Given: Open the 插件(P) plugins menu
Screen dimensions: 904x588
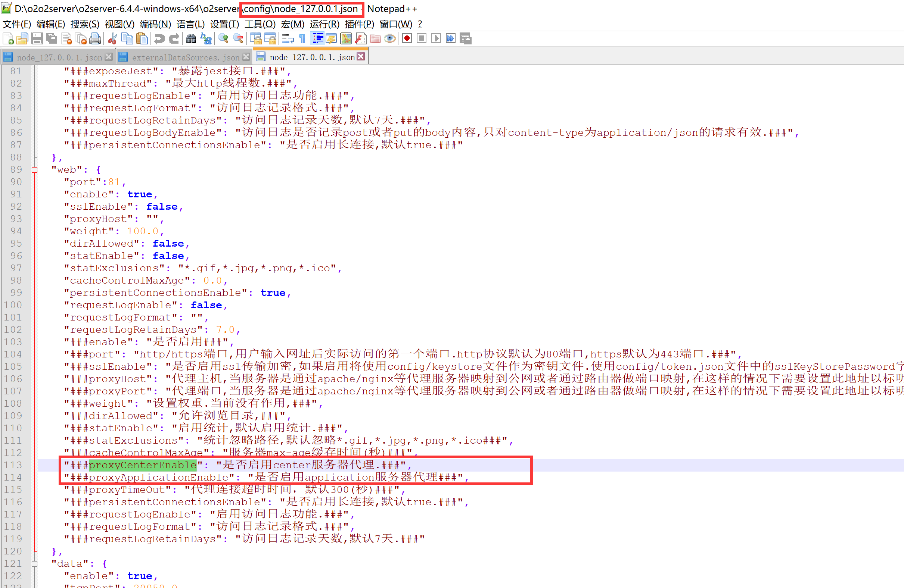Looking at the screenshot, I should 359,24.
